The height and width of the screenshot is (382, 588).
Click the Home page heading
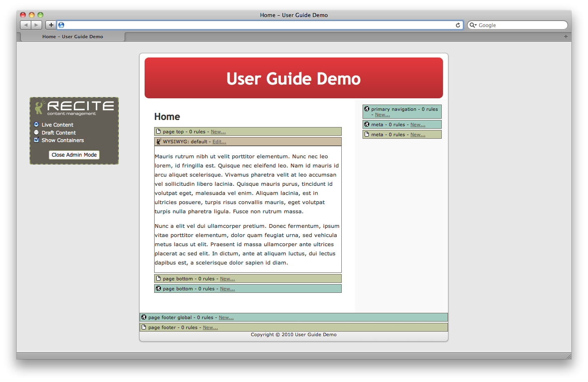pyautogui.click(x=167, y=117)
